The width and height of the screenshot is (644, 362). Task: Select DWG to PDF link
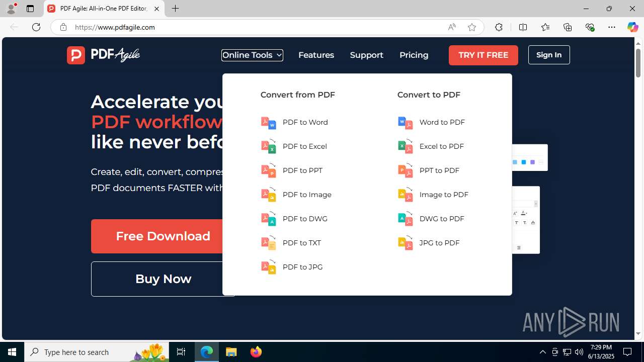(442, 219)
